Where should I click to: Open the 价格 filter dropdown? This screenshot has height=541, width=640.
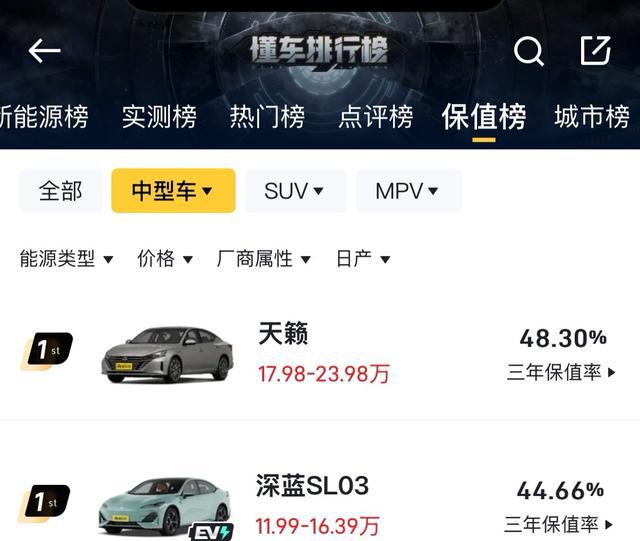click(165, 259)
